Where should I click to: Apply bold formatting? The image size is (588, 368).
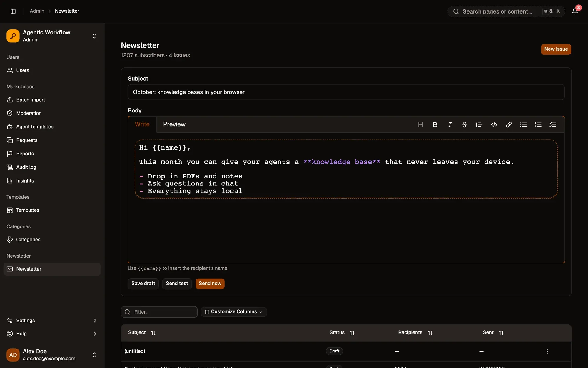point(435,125)
